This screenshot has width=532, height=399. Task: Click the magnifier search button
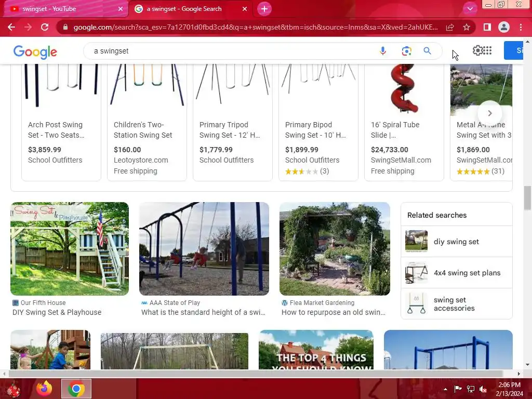coord(427,51)
